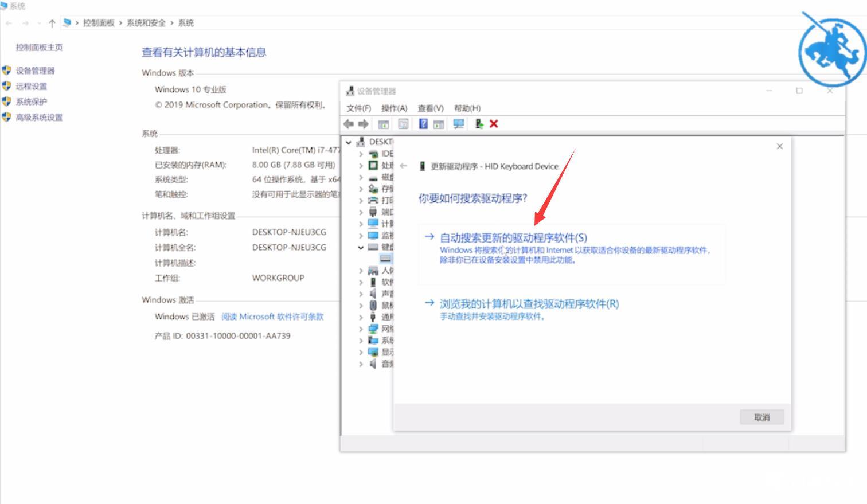Click the 取消 button
The height and width of the screenshot is (504, 867).
point(762,417)
